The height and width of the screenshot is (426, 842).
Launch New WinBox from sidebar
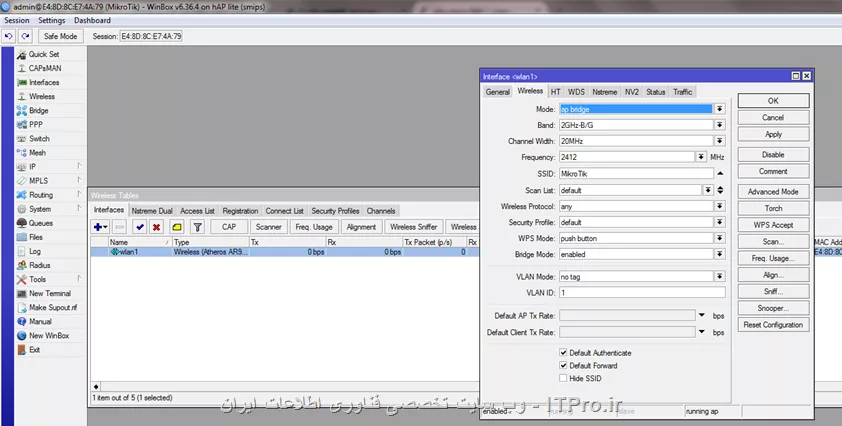point(50,335)
